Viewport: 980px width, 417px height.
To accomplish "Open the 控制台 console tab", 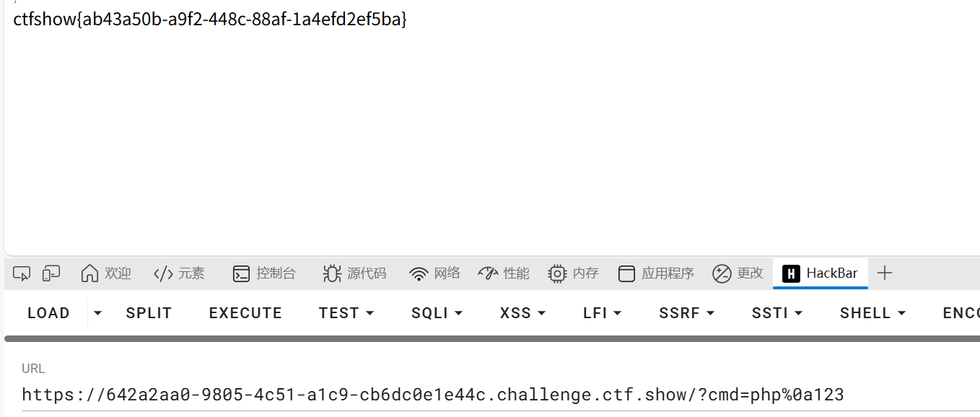I will coord(264,273).
